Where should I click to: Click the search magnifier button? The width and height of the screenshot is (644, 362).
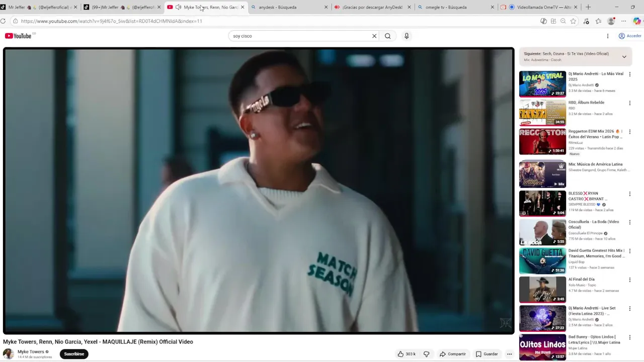387,36
